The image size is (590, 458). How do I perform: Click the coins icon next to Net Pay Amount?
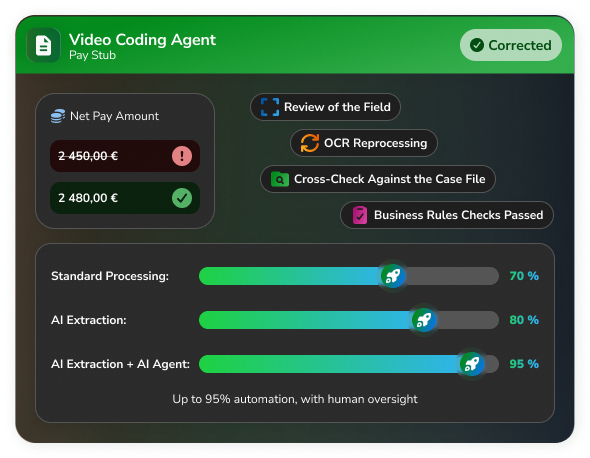pos(58,116)
